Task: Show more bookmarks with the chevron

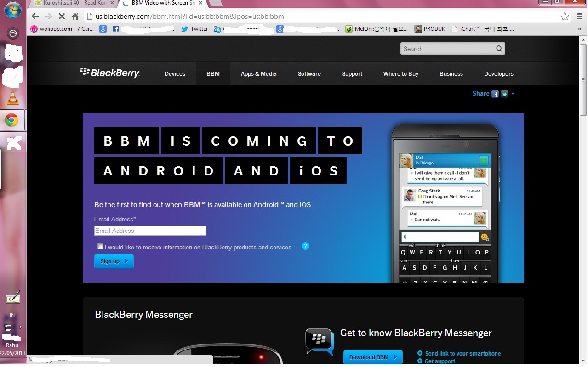Action: click(x=579, y=29)
